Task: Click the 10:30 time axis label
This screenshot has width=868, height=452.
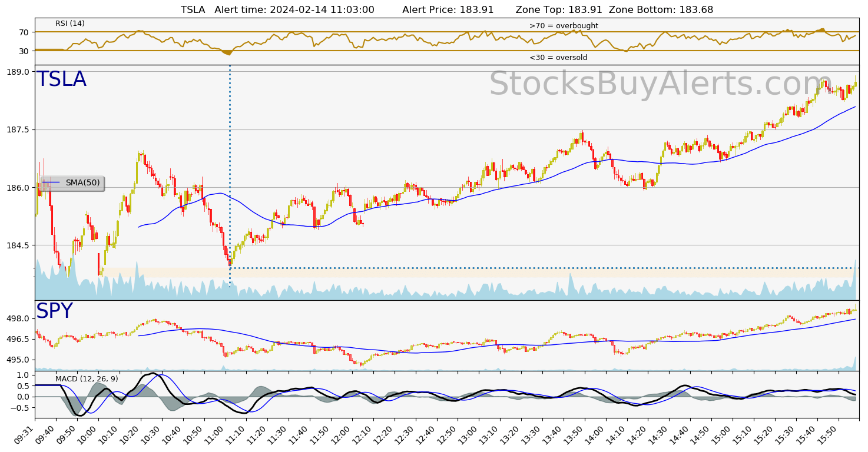Action: tap(153, 434)
